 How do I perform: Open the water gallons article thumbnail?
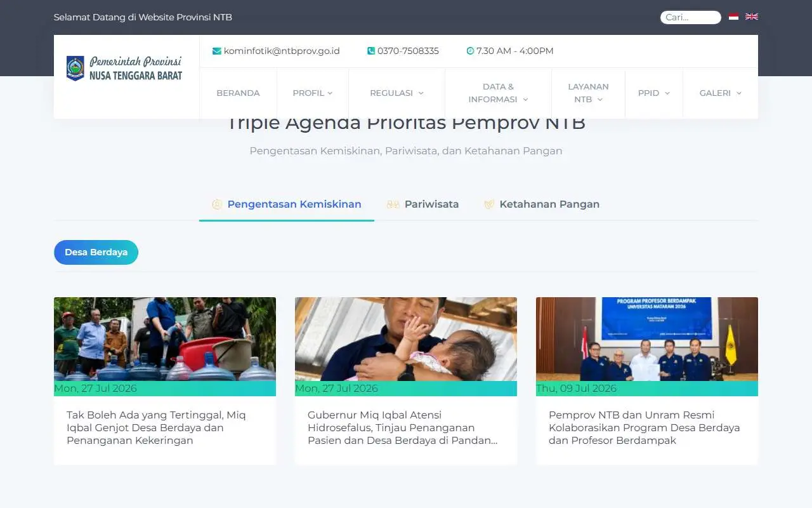[165, 339]
